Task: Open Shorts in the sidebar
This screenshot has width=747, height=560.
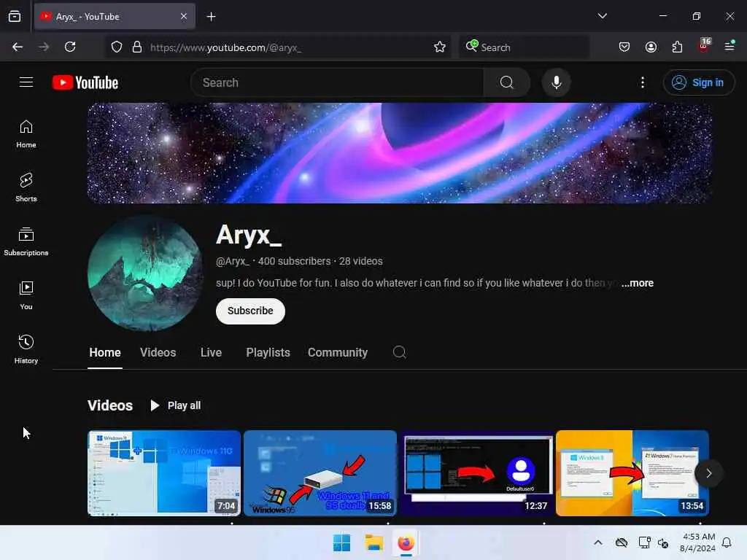Action: 26,187
